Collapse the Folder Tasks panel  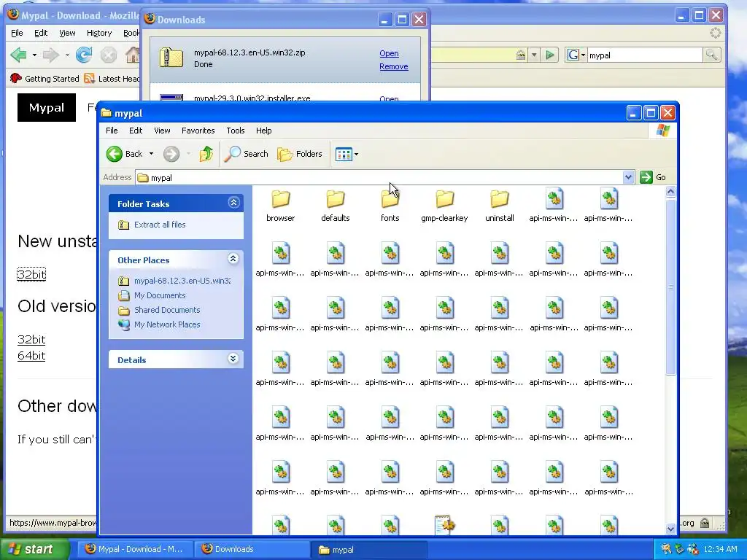pos(233,203)
